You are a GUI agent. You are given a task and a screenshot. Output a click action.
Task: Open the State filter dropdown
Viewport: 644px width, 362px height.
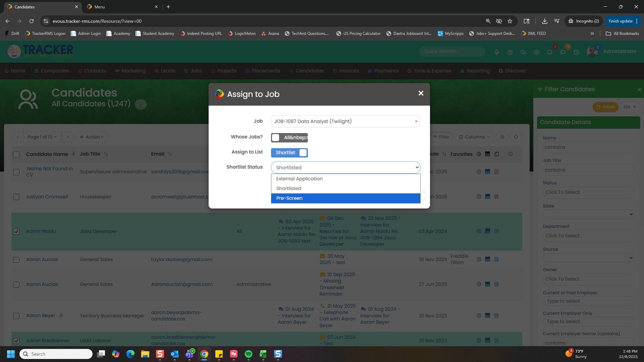pyautogui.click(x=588, y=214)
